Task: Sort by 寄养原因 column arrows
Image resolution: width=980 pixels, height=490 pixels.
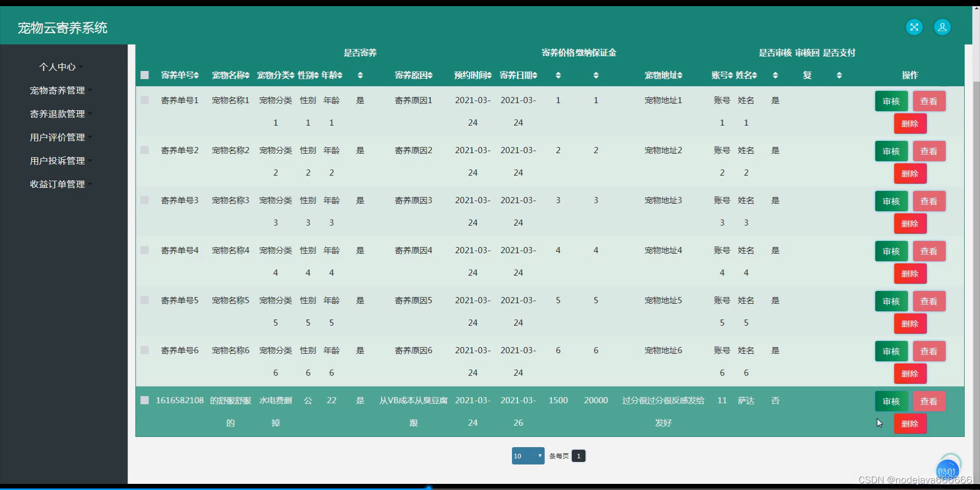Action: coord(430,76)
